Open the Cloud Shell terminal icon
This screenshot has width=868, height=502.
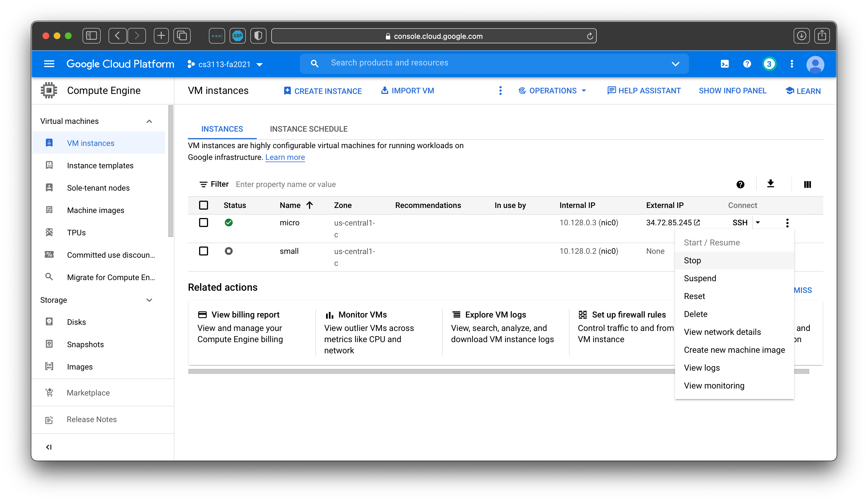(x=725, y=64)
